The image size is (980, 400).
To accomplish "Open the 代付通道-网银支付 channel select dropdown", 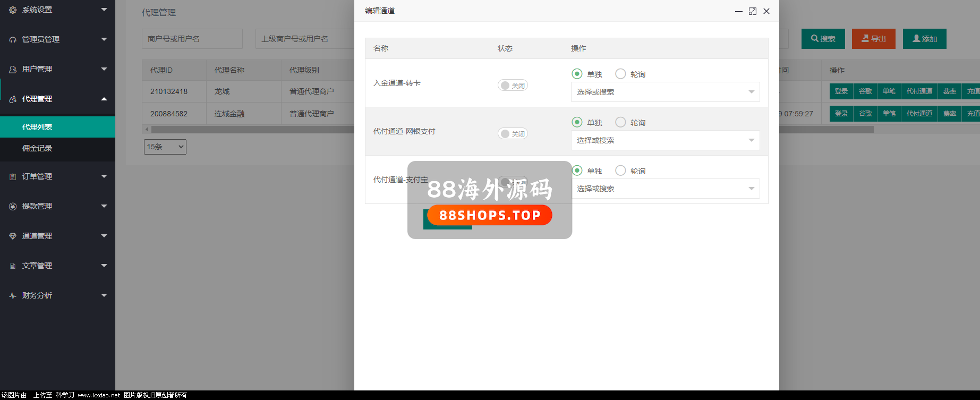I will coord(665,140).
